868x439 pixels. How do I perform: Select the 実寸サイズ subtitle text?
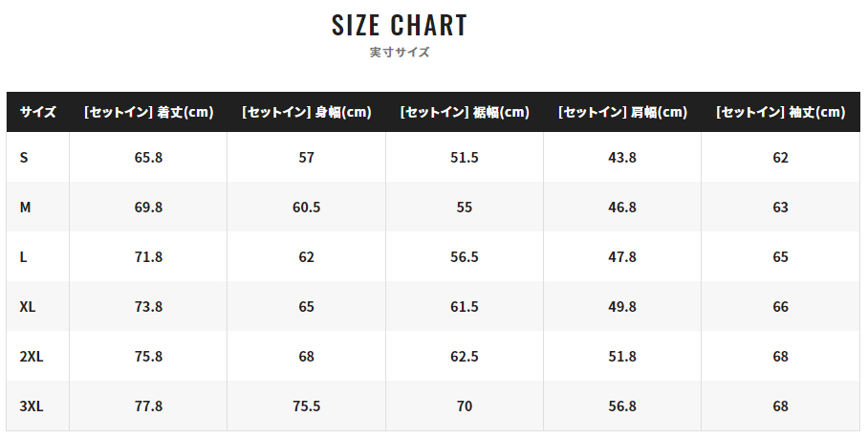[x=400, y=52]
